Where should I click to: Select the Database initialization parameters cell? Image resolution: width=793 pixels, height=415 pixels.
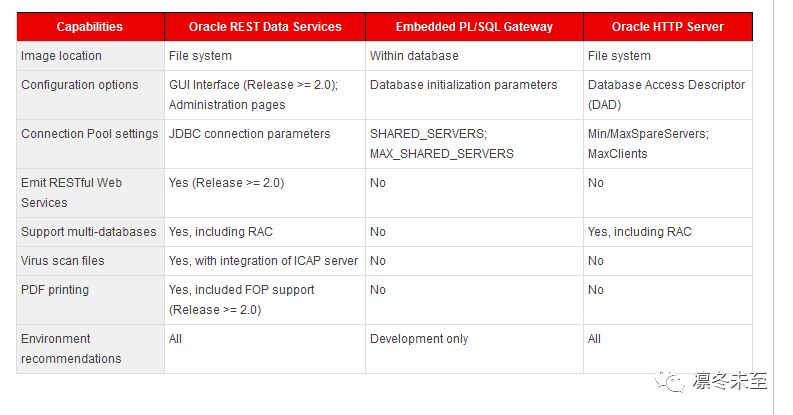[x=464, y=85]
